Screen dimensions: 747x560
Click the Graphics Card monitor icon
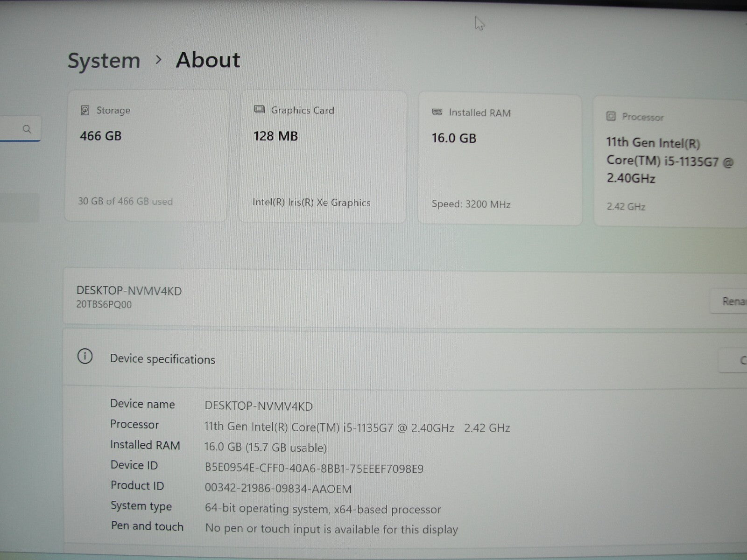coord(259,110)
